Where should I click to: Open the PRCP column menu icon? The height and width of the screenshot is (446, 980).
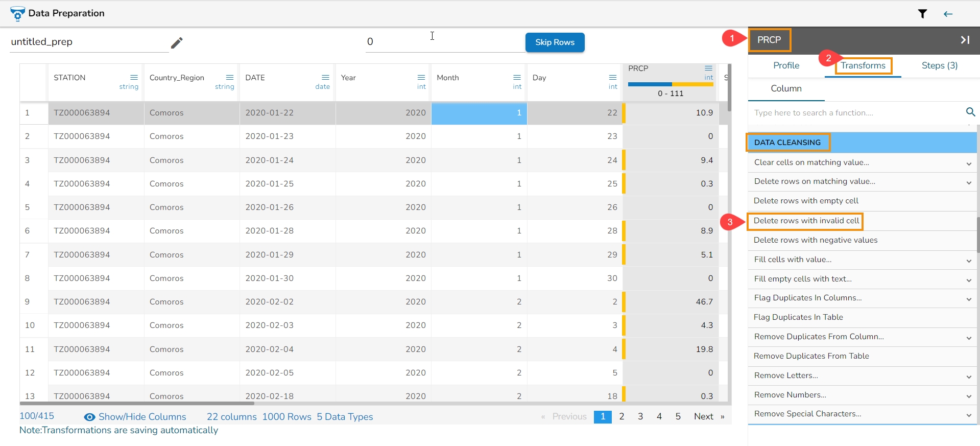point(708,68)
